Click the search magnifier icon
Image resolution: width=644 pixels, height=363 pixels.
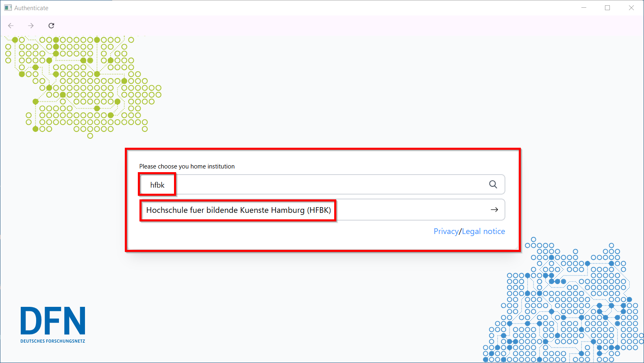point(493,184)
